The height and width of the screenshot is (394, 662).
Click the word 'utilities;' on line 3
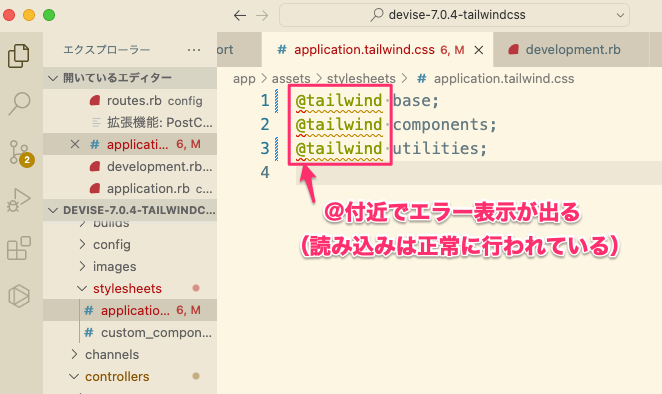click(x=440, y=149)
